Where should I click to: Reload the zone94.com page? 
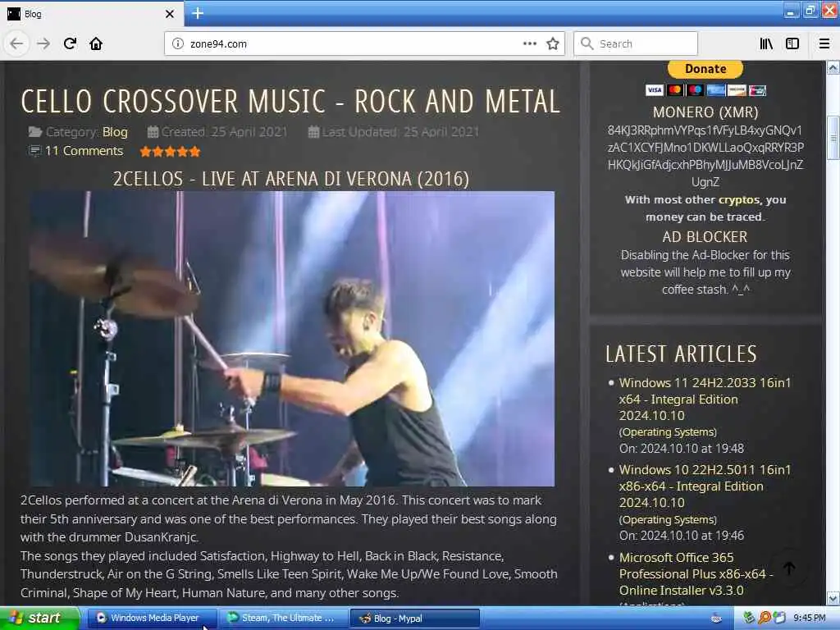(70, 43)
